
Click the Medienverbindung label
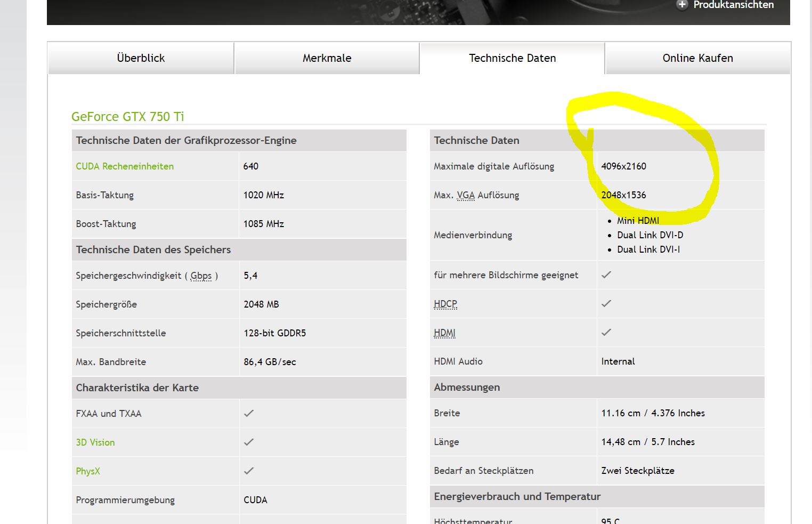pos(473,235)
